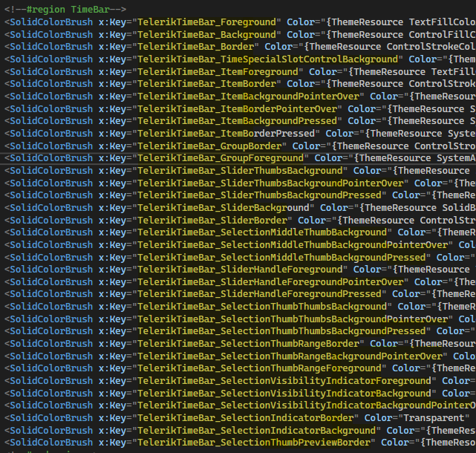This screenshot has width=476, height=453.
Task: Click "TelerikTimeBar_SelectionThumbRangeForeground" key
Action: click(x=260, y=368)
